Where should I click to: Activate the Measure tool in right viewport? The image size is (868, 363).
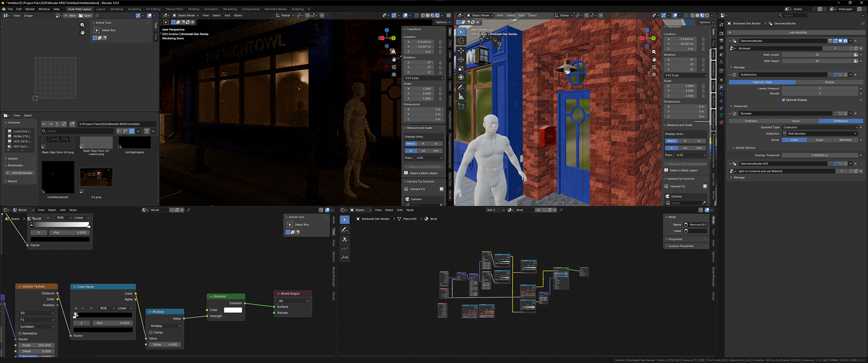coord(461,96)
